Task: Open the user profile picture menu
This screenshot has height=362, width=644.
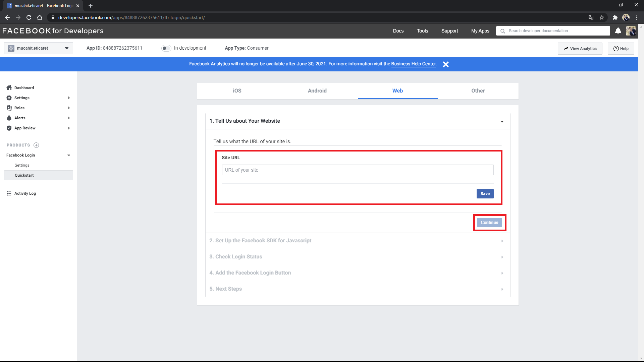Action: 631,31
